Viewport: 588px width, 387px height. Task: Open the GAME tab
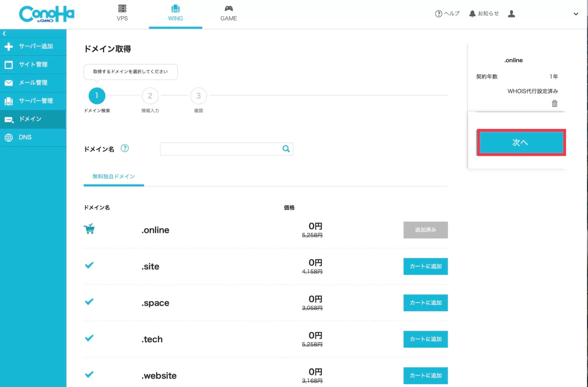coord(228,13)
